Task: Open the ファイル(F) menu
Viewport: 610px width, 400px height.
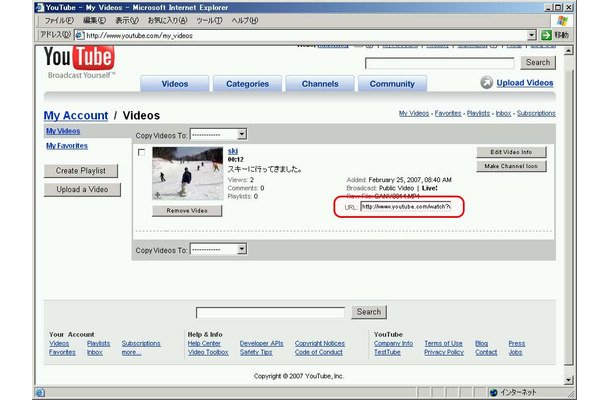Action: [59, 21]
